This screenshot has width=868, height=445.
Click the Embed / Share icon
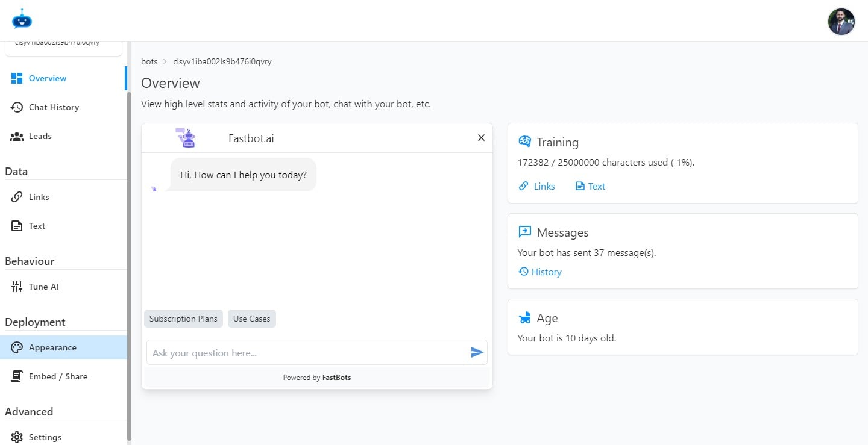point(17,376)
